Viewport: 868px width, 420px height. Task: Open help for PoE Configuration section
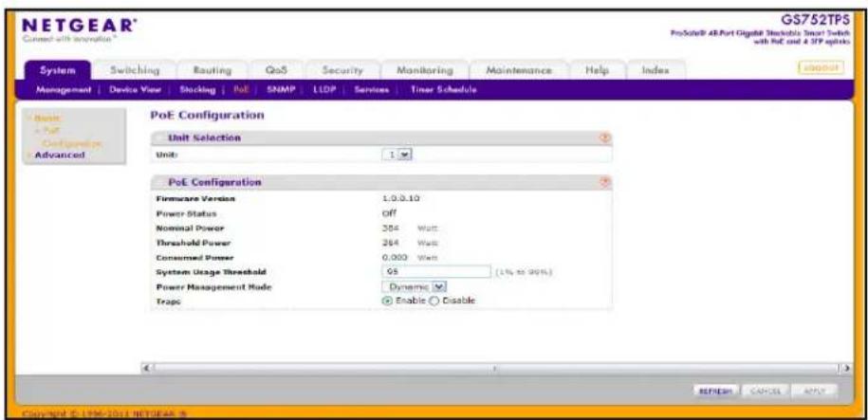tap(605, 182)
